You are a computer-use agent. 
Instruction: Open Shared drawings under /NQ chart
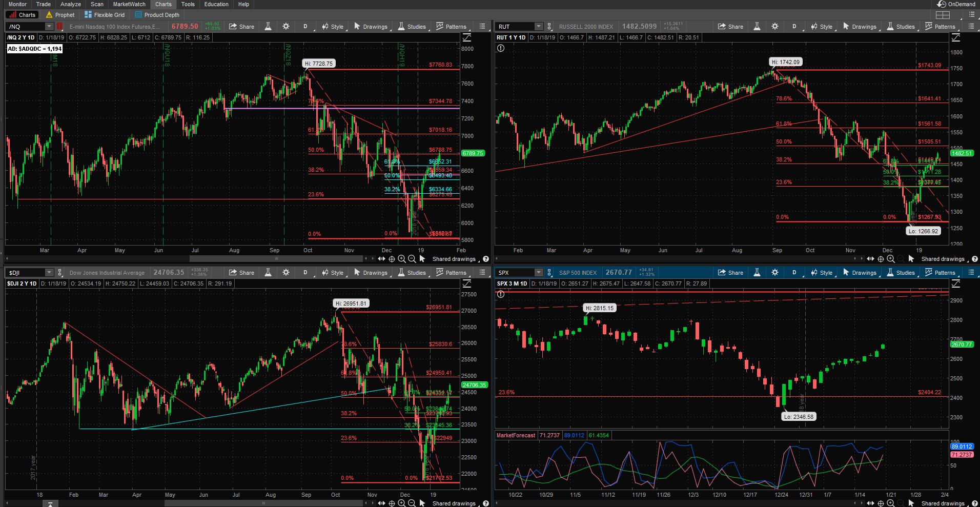(454, 259)
